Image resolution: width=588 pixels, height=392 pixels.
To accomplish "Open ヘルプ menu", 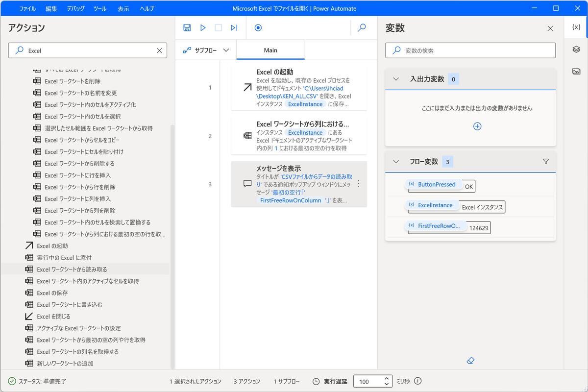I will 147,9.
